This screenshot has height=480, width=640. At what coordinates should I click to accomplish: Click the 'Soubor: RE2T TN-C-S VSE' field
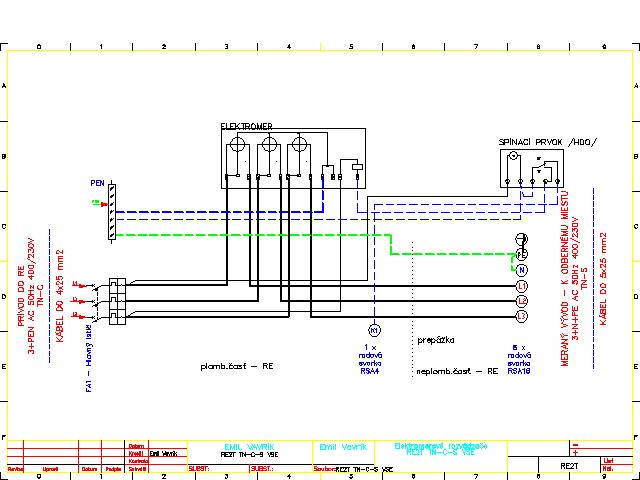click(x=353, y=469)
